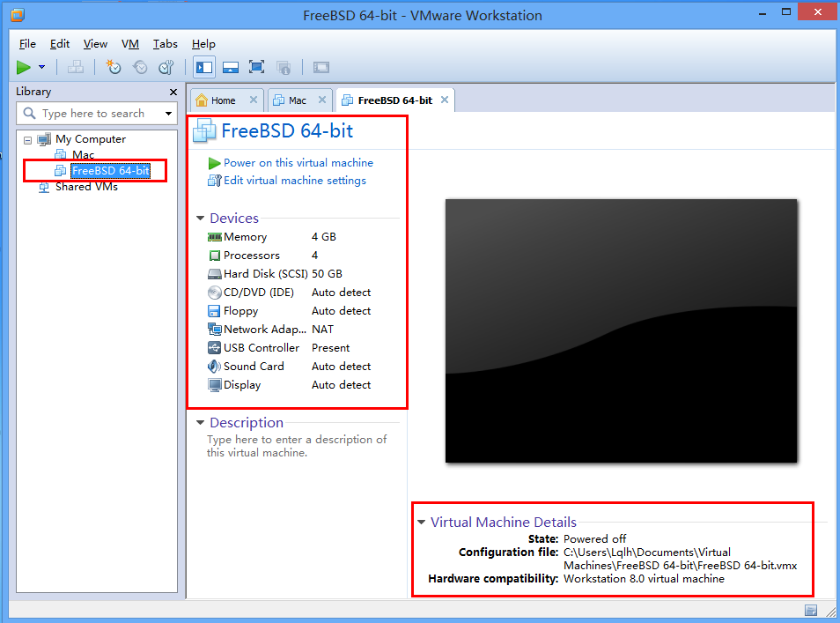Click the FreeBSD 64-bit page heading icon

(x=204, y=131)
